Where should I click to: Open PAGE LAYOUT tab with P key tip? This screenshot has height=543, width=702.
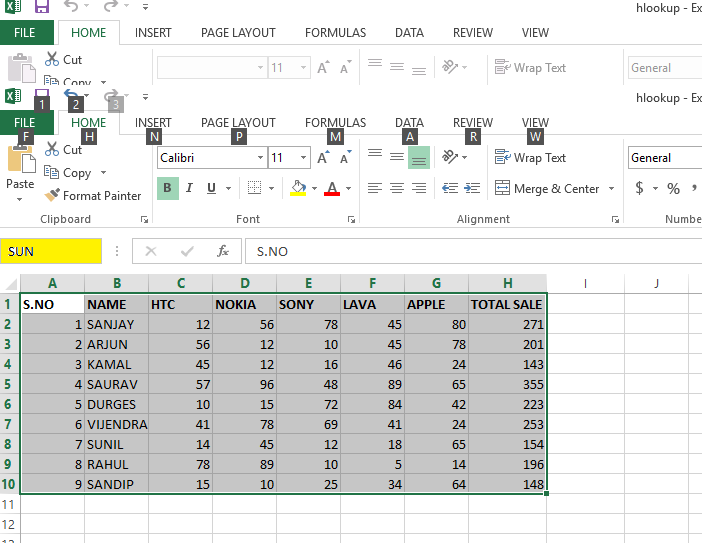pos(238,123)
